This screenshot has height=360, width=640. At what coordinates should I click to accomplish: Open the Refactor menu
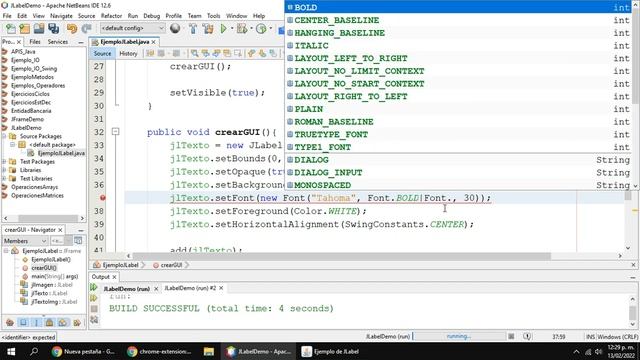[x=111, y=16]
